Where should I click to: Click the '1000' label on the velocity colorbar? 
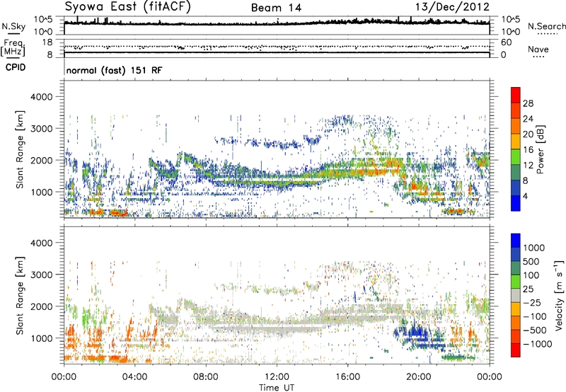(534, 248)
